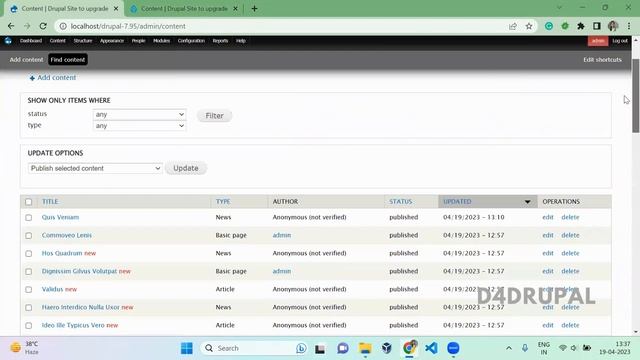Toggle sort arrow in Updated column
Screen dimensions: 640x360
pyautogui.click(x=527, y=202)
